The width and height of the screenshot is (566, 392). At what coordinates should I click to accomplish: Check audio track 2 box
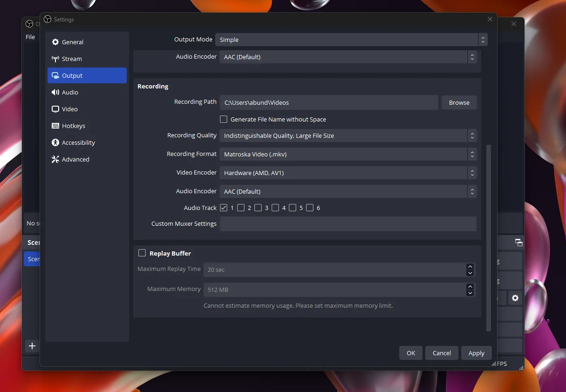click(x=241, y=208)
